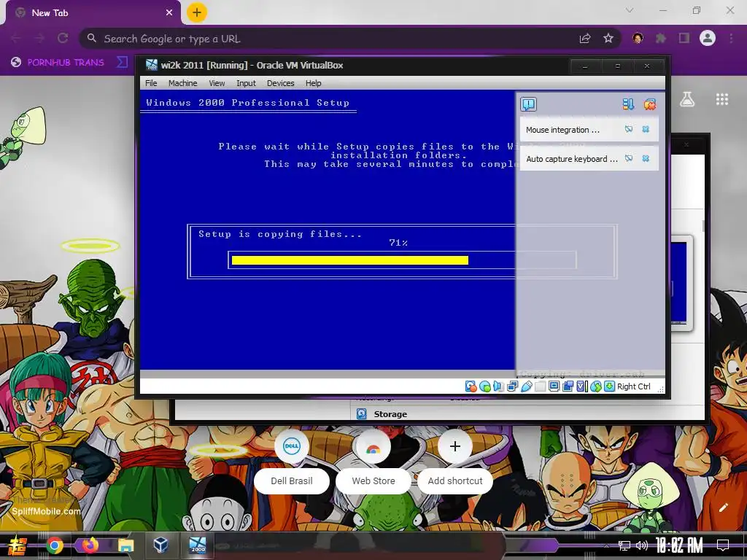This screenshot has width=747, height=560.
Task: Click the audio indicator in VM status bar
Action: [498, 386]
